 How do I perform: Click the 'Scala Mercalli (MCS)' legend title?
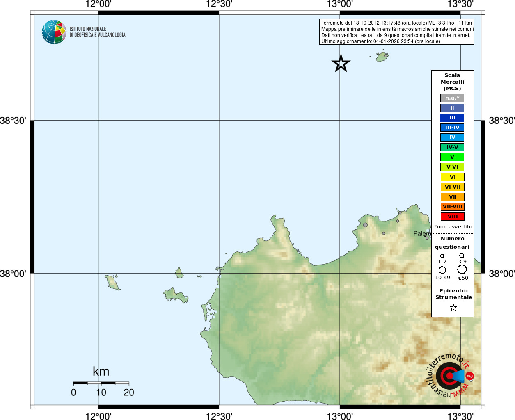point(452,82)
